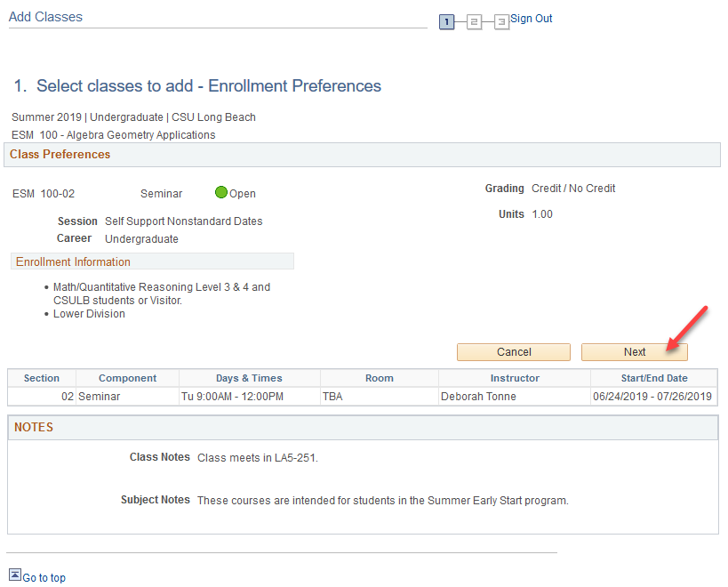
Task: Select the 06/24/2019 - 07/26/2019 date cell
Action: [x=654, y=397]
